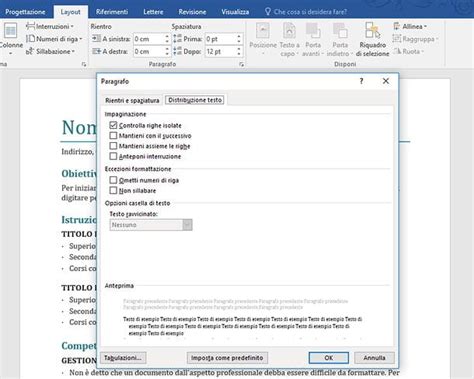The height and width of the screenshot is (379, 474).
Task: Open the Testo ravvicinato dropdown
Action: click(151, 225)
